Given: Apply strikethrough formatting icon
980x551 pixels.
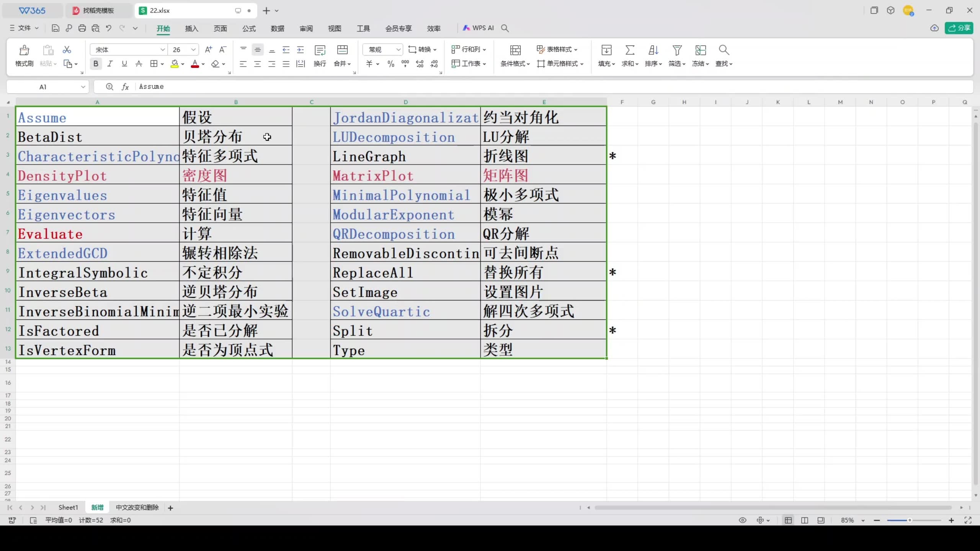Looking at the screenshot, I should pos(139,64).
